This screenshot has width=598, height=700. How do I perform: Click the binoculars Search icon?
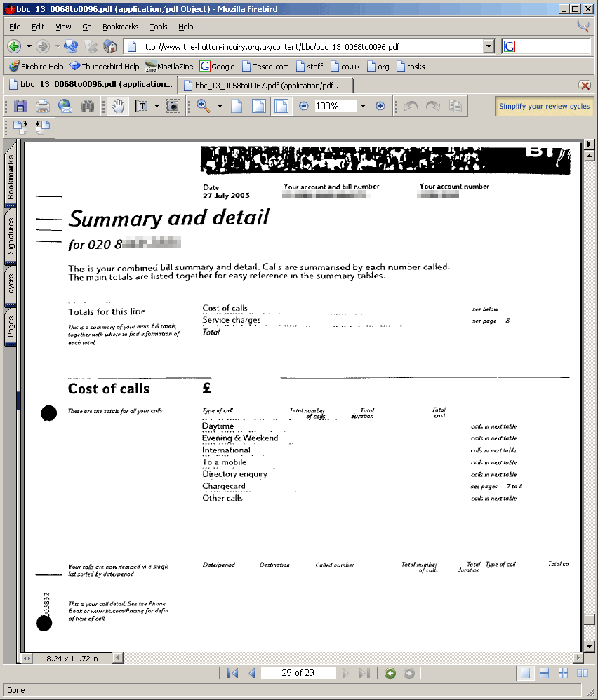pyautogui.click(x=88, y=107)
